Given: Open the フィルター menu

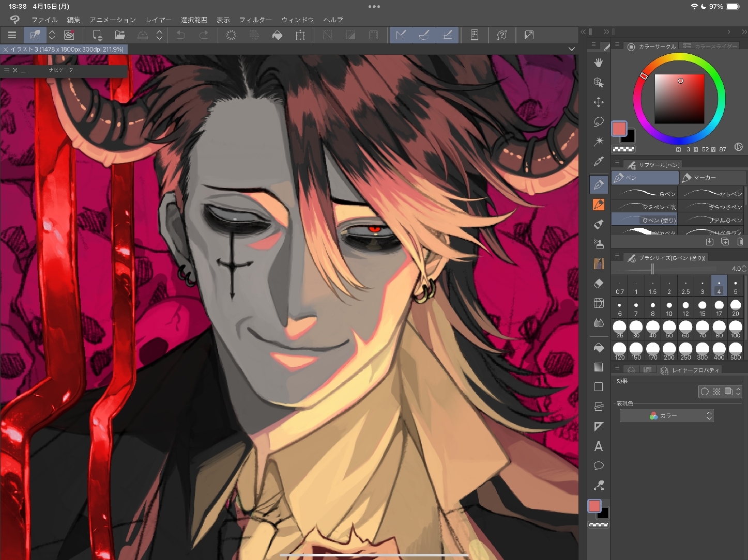Looking at the screenshot, I should pos(255,20).
